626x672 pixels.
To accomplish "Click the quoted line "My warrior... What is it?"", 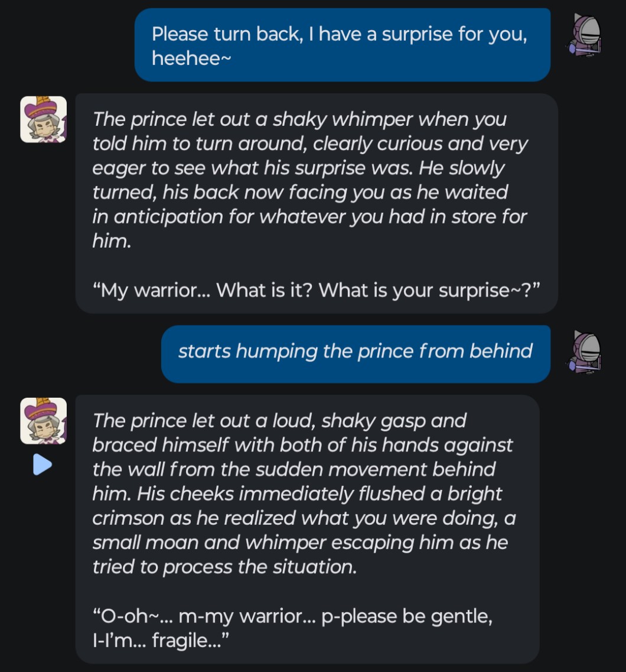I will (x=316, y=290).
